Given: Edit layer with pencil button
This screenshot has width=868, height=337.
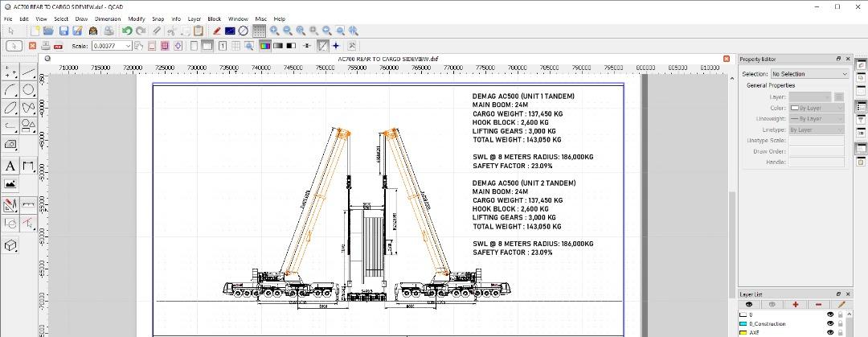Looking at the screenshot, I should coord(841,304).
